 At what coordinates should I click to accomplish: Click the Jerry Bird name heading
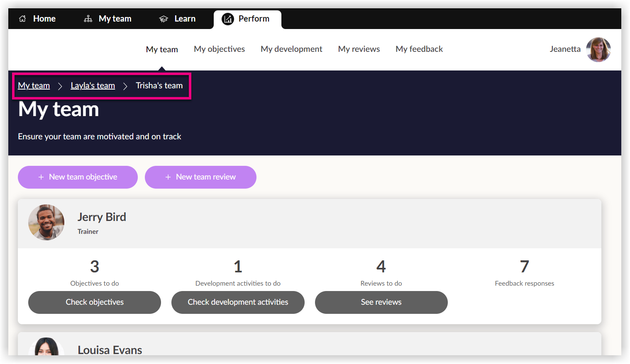[x=102, y=217]
